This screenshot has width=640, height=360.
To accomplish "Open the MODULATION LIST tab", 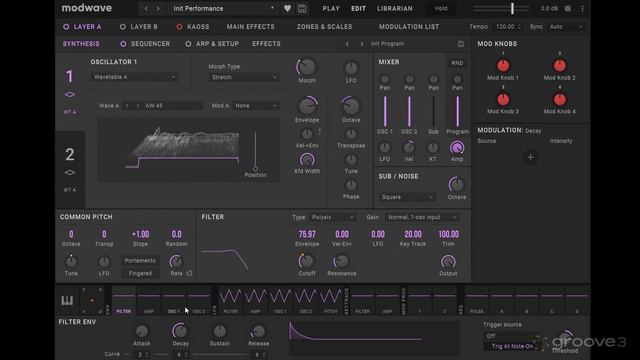I will [x=409, y=27].
